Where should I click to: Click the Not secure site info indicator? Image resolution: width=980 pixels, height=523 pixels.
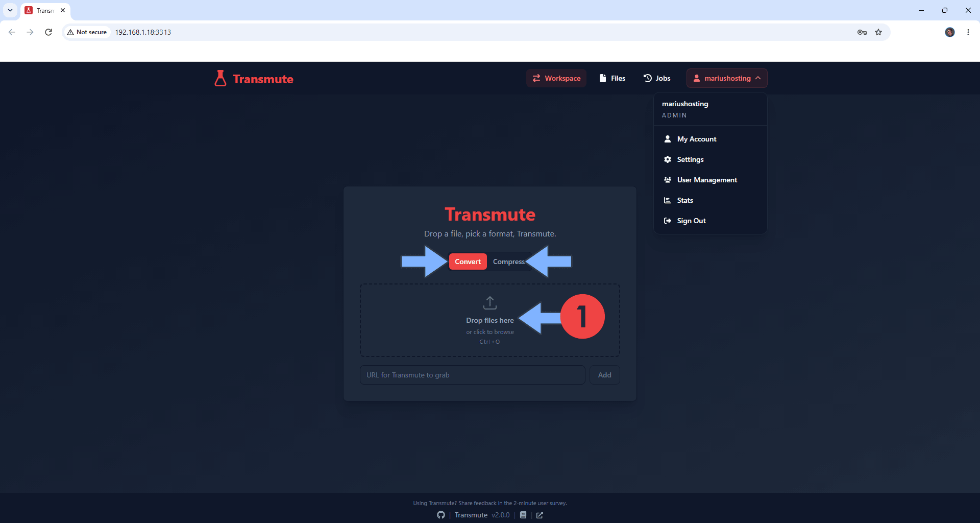87,32
